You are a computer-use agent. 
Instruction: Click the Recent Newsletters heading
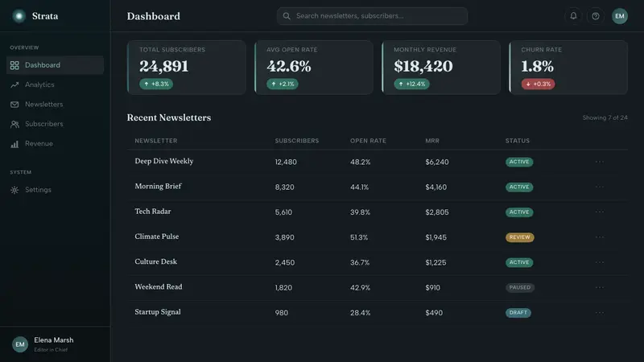pos(169,117)
